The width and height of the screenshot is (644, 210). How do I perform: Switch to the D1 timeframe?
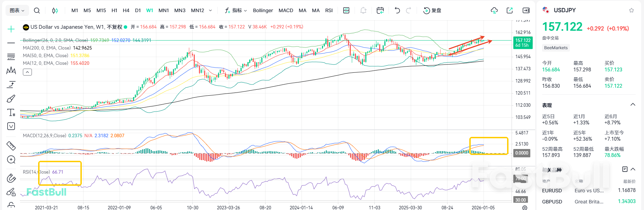tap(138, 10)
